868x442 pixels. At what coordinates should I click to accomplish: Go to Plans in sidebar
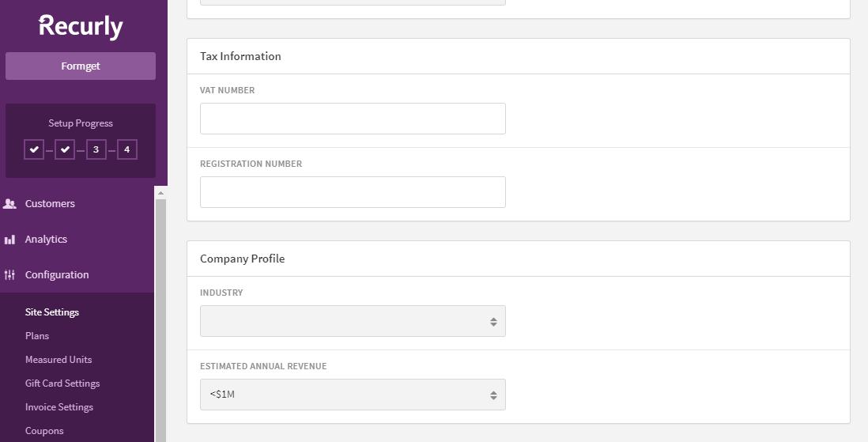coord(37,336)
